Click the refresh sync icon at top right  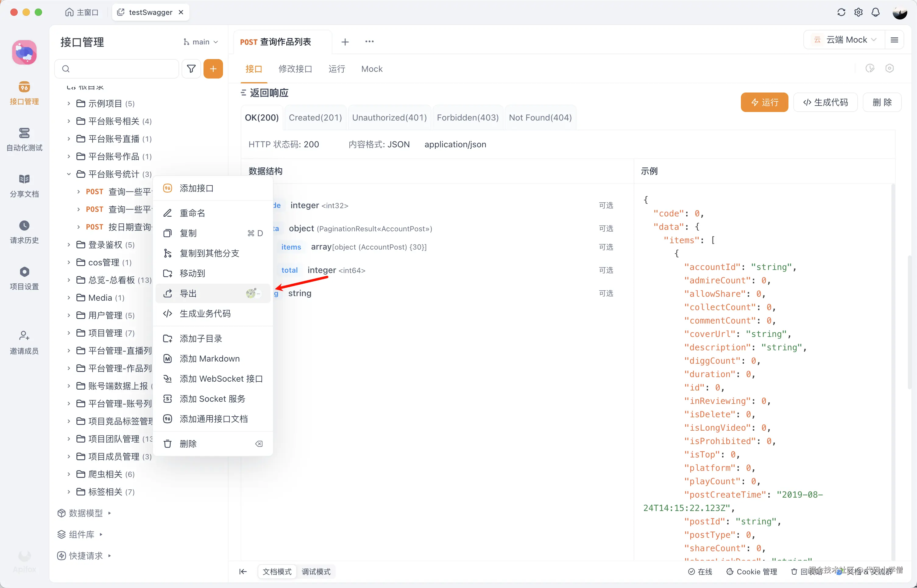[841, 12]
